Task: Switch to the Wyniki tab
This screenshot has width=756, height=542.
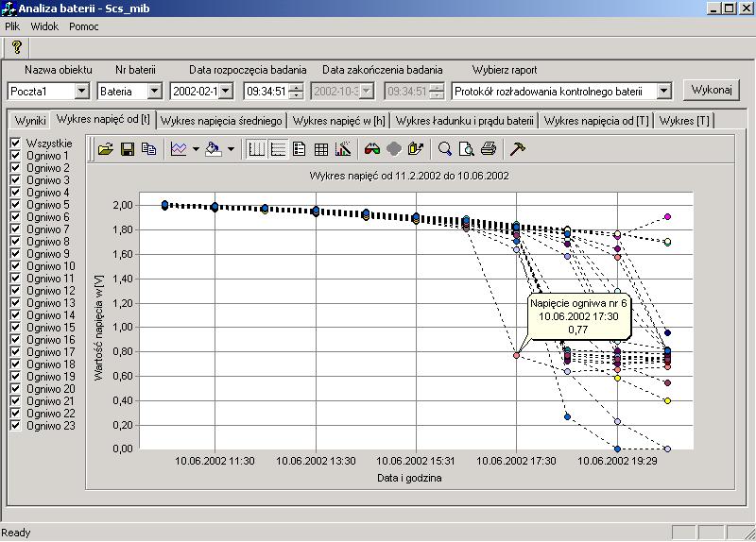Action: point(30,121)
